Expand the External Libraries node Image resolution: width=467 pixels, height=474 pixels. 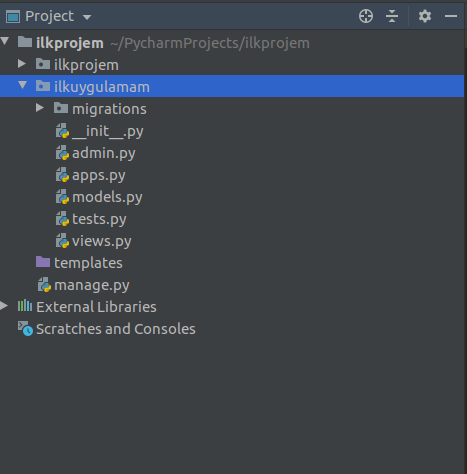pyautogui.click(x=4, y=305)
